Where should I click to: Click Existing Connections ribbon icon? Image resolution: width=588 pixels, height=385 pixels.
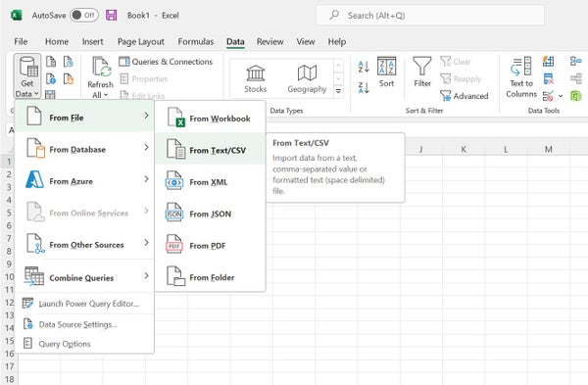[x=69, y=78]
